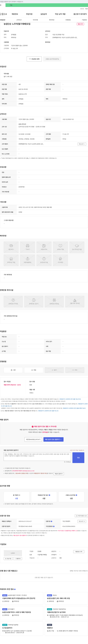The height and width of the screenshot is (644, 88).
Task: Click the 총 지원자 수 0명 count
Action: click(17, 499)
